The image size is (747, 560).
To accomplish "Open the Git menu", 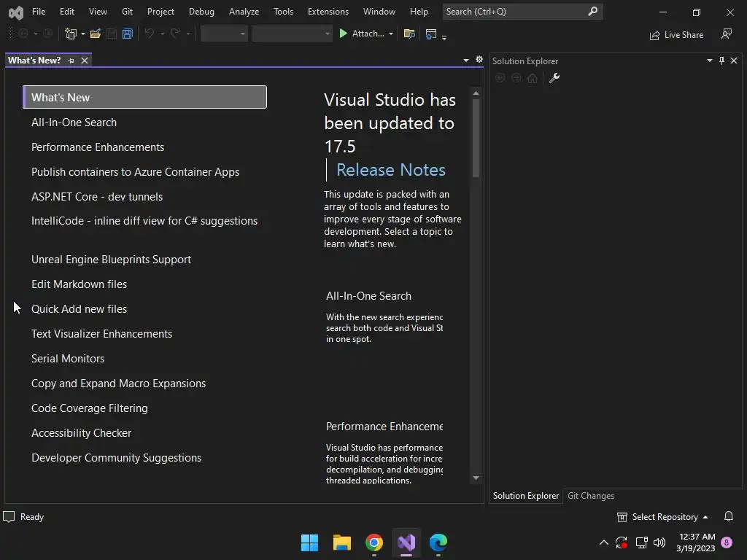I will click(x=127, y=12).
